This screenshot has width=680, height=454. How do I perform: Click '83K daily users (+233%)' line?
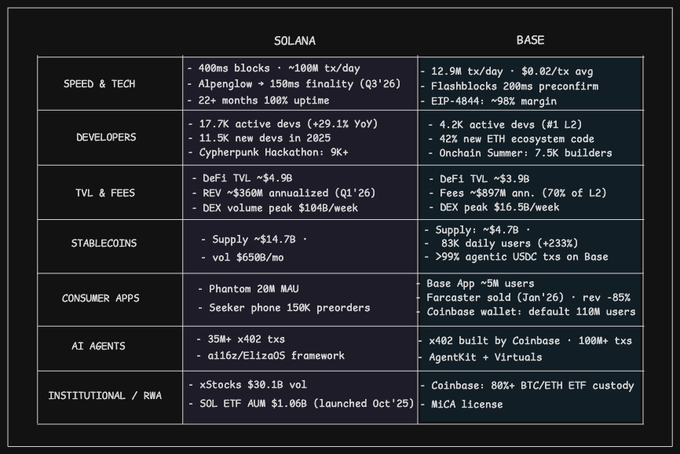click(x=501, y=244)
